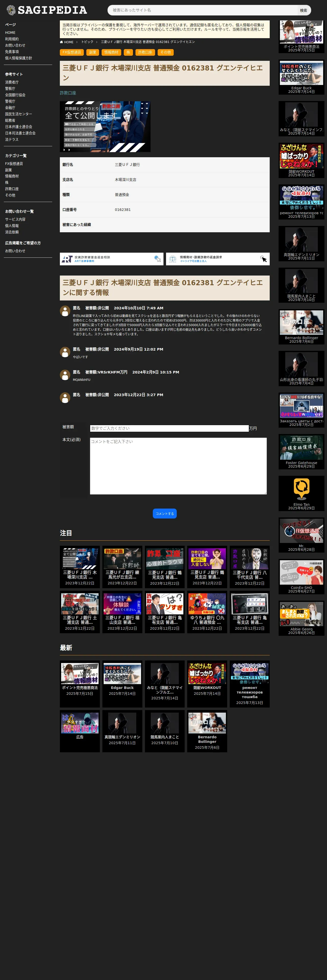
Task: Open 三菱UFJ銀行 土浦支店 card
Action: point(80,612)
